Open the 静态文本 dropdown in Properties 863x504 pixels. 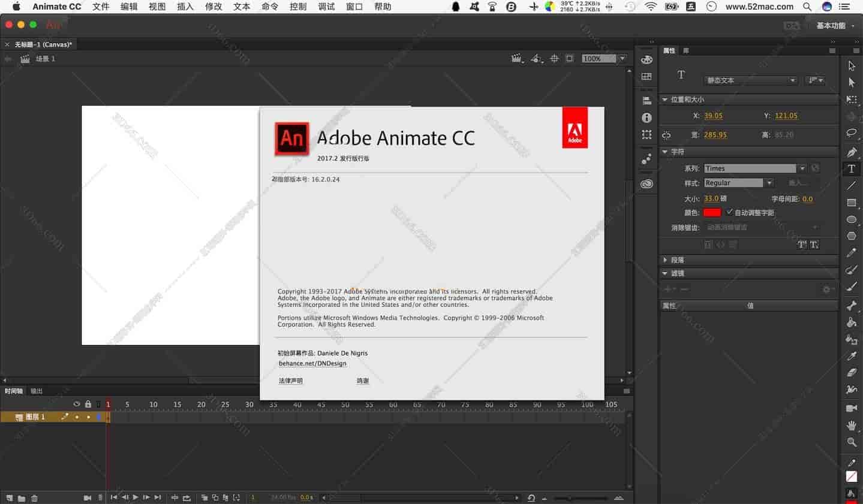tap(750, 80)
